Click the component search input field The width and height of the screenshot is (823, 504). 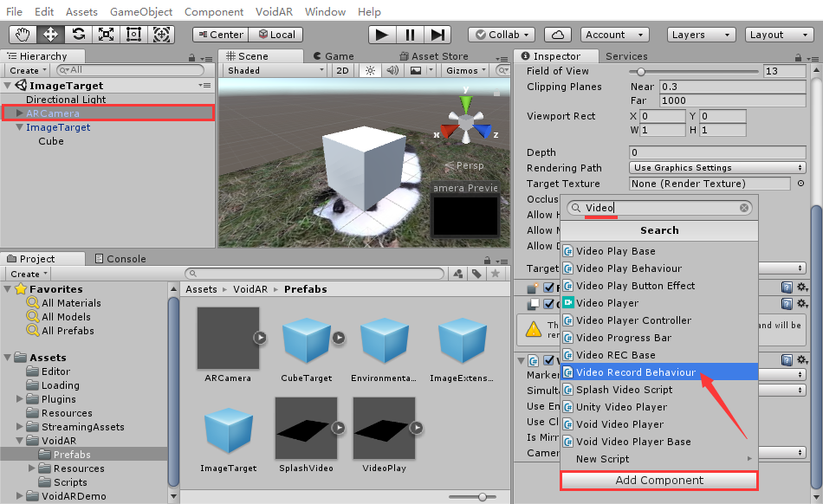click(659, 208)
